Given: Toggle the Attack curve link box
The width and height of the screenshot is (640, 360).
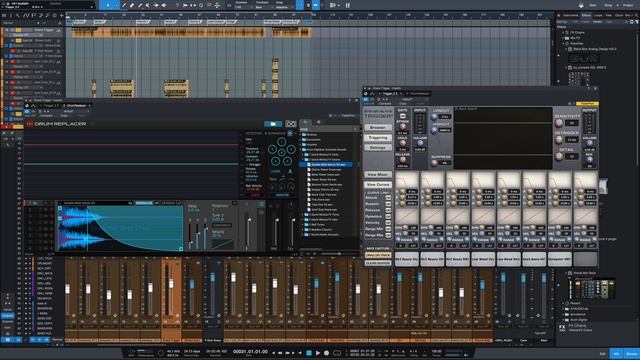Looking at the screenshot, I should tap(388, 198).
